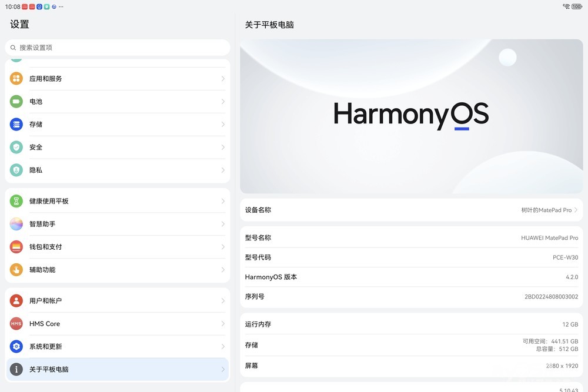Click the chevron beside 辅助功能
Screen dimensions: 588x392
coord(223,270)
